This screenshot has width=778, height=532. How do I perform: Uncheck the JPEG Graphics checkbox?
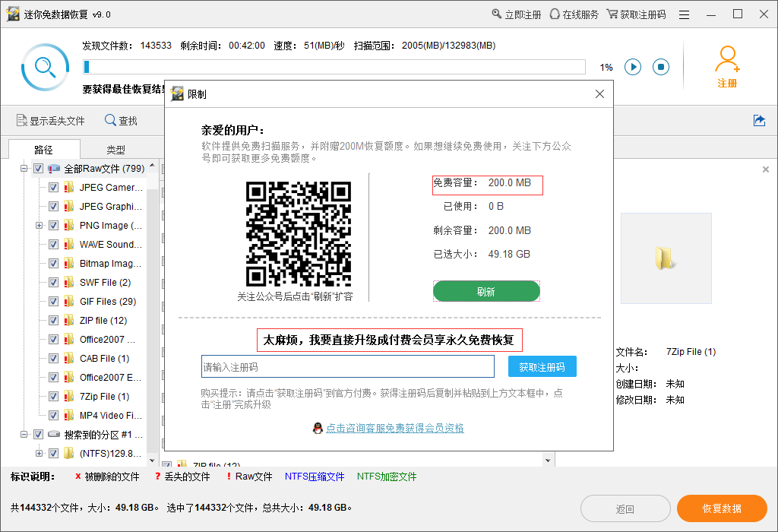pos(54,207)
